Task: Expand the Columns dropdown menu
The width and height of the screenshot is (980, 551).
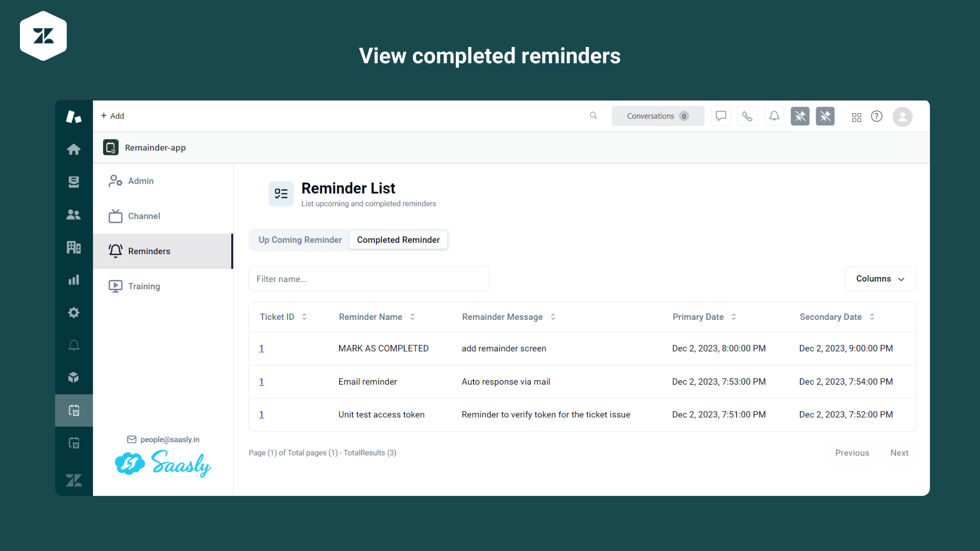Action: click(x=879, y=279)
